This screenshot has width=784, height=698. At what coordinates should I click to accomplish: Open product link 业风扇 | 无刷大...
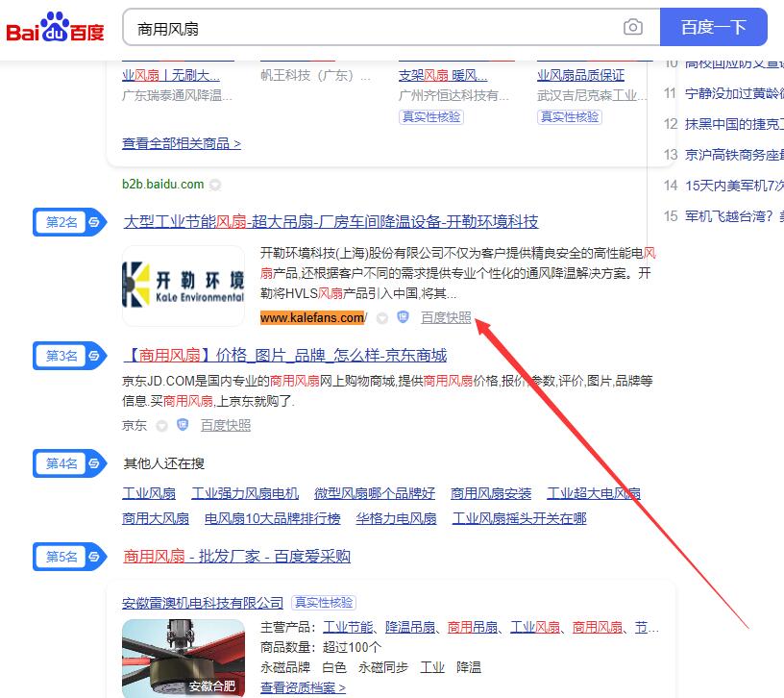(x=171, y=76)
